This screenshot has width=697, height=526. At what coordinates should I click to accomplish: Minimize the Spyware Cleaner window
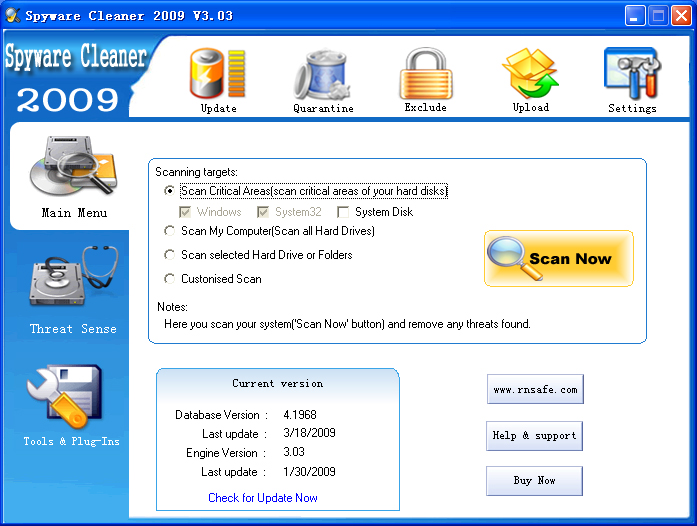click(635, 16)
